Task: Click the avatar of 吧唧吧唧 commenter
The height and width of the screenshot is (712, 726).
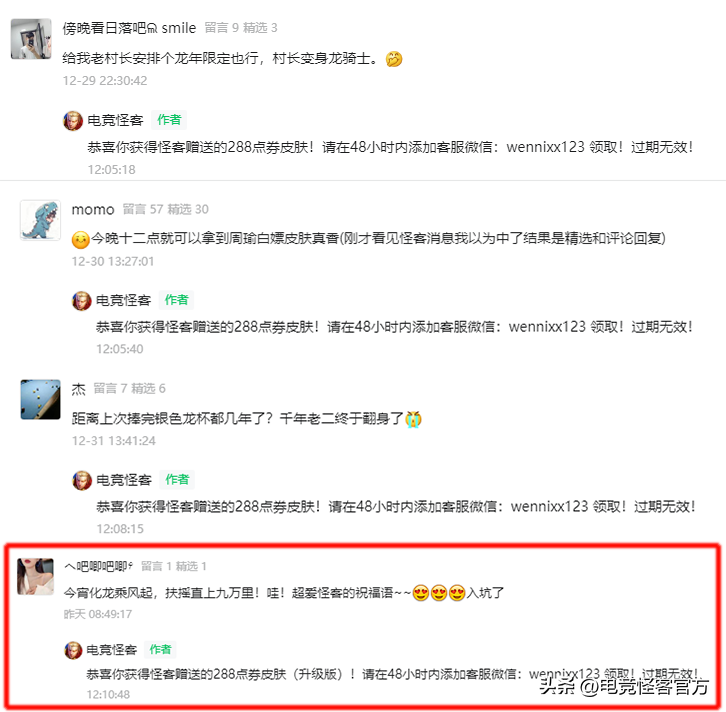Action: click(x=35, y=576)
